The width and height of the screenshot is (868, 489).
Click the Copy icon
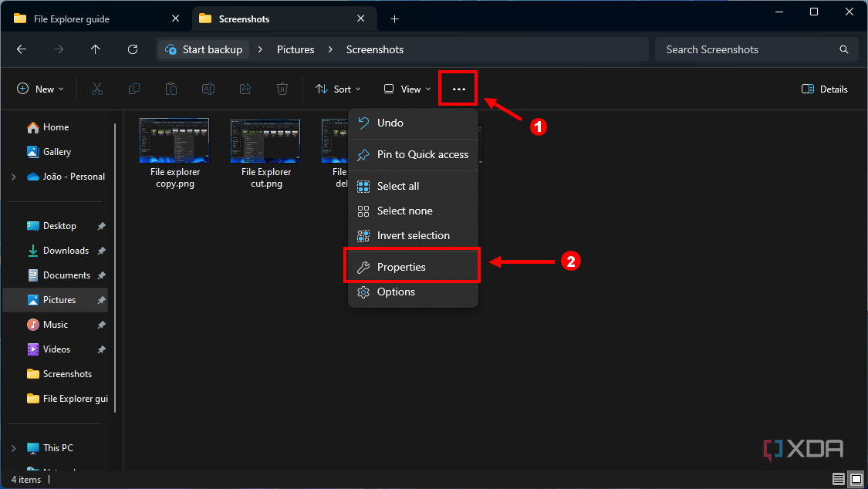pyautogui.click(x=134, y=89)
